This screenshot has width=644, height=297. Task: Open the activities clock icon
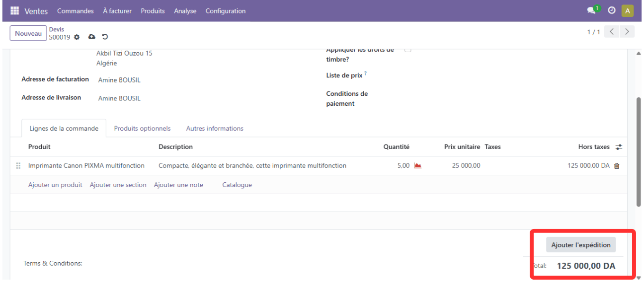pyautogui.click(x=612, y=10)
